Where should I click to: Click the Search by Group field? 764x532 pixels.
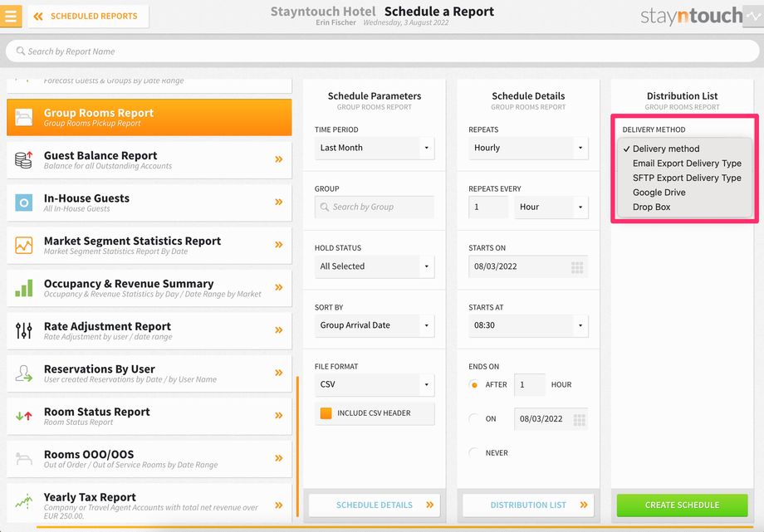(x=375, y=207)
